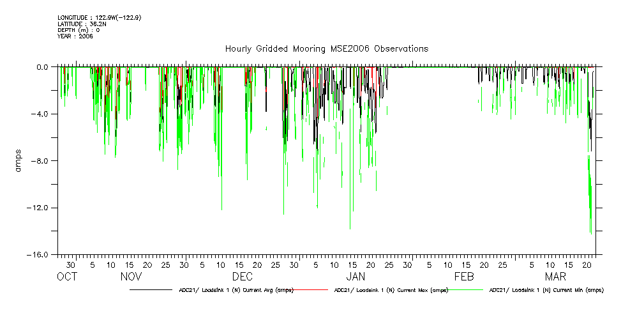
Task: Select the DEC month label on x-axis
Action: point(243,277)
